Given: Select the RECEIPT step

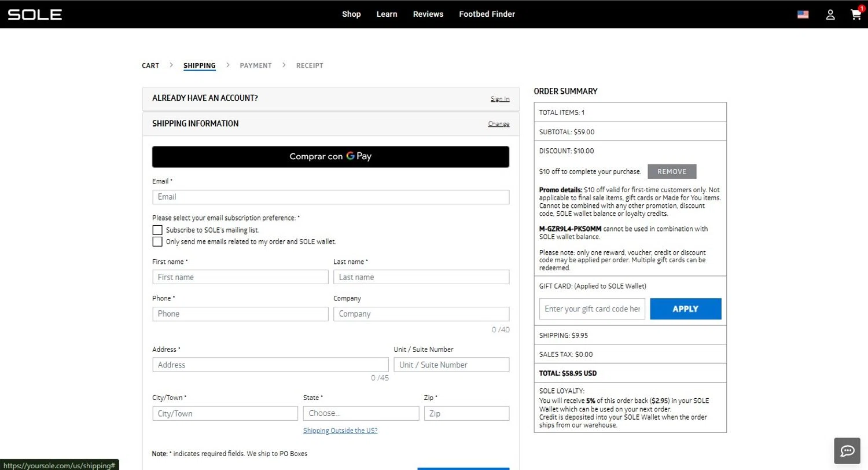Looking at the screenshot, I should point(310,65).
